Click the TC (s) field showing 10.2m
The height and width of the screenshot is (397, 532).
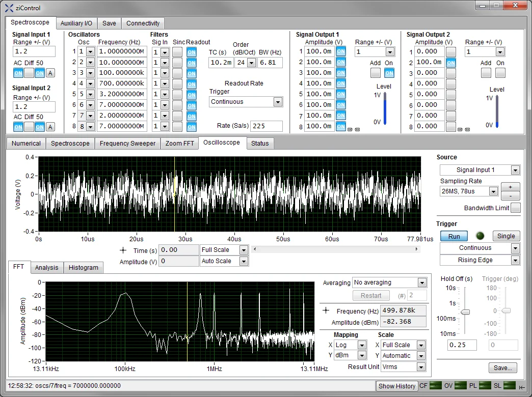221,63
